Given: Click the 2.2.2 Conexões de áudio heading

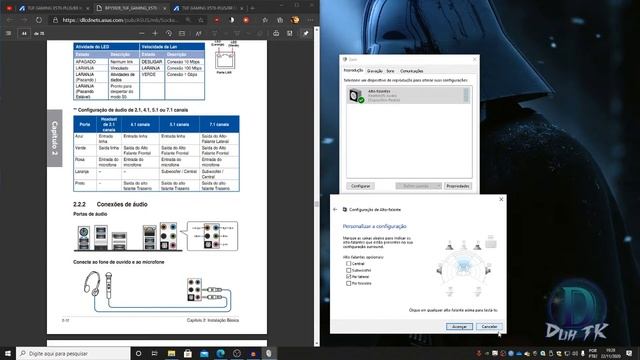Looking at the screenshot, I should point(110,204).
